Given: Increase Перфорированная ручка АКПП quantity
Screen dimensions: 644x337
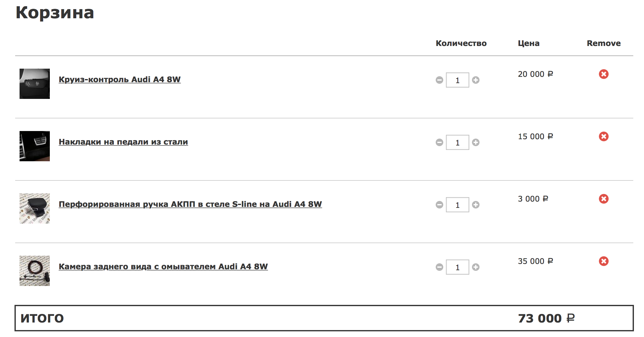Looking at the screenshot, I should 476,205.
